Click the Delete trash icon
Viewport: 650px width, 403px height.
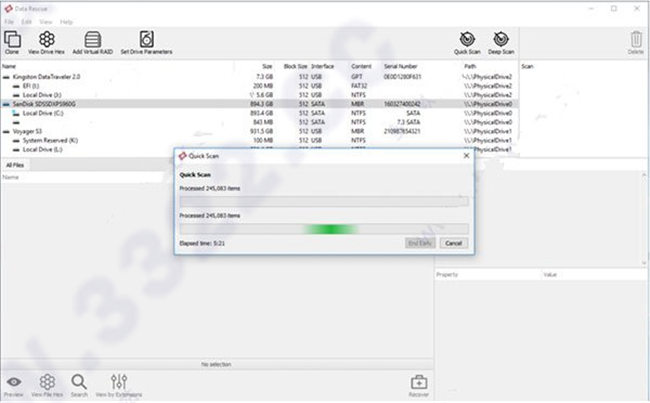636,40
